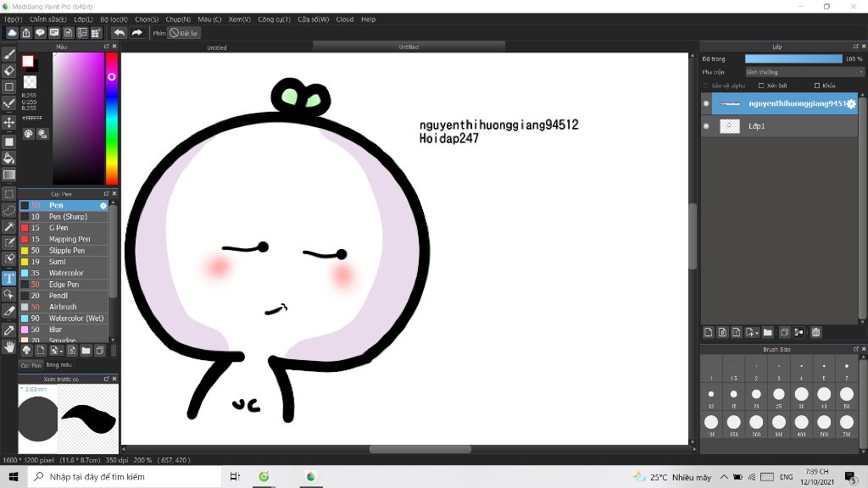Select the Text tool marked T

(x=8, y=278)
